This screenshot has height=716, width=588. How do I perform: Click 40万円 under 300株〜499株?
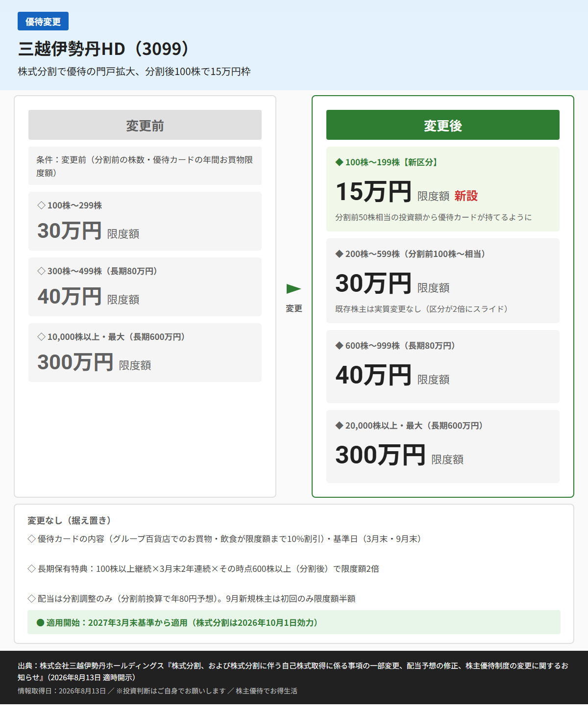[x=70, y=297]
